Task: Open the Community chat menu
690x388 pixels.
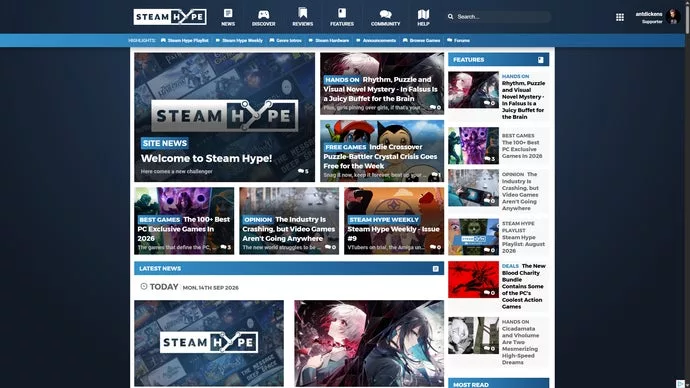Action: [385, 17]
